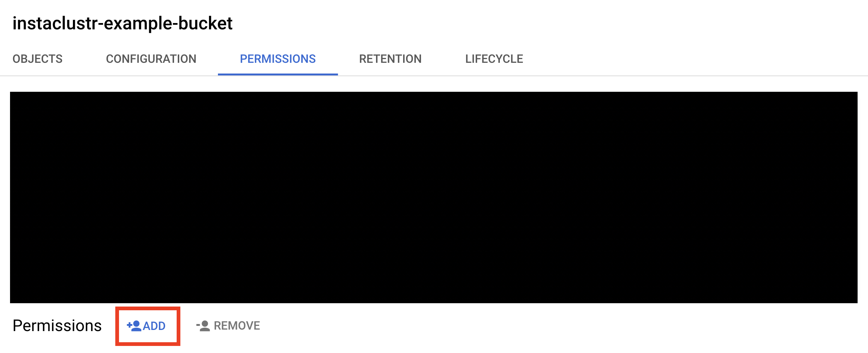Open the OBJECTS tab
This screenshot has width=868, height=353.
38,59
